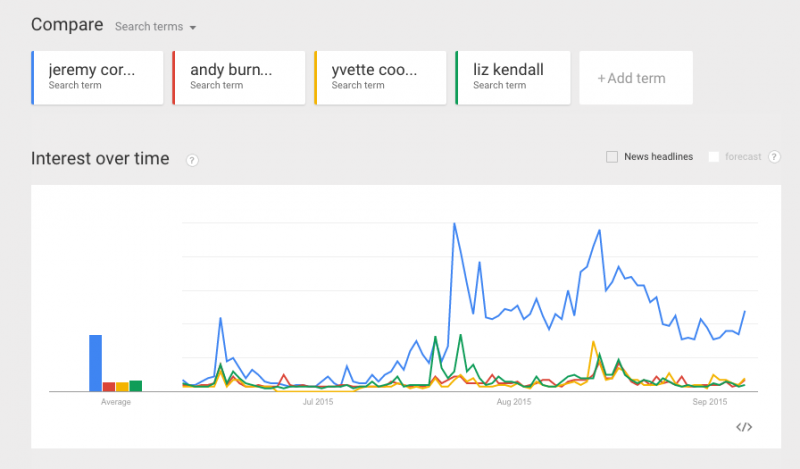
Task: Click the green average bar
Action: click(x=136, y=386)
